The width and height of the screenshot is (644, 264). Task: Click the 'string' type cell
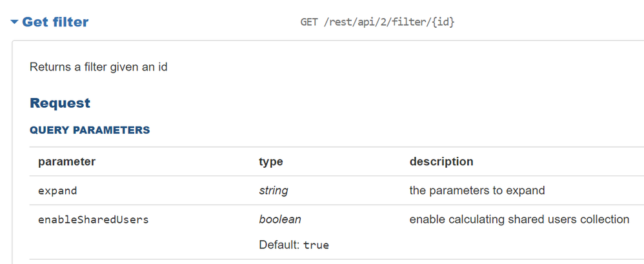click(x=273, y=190)
